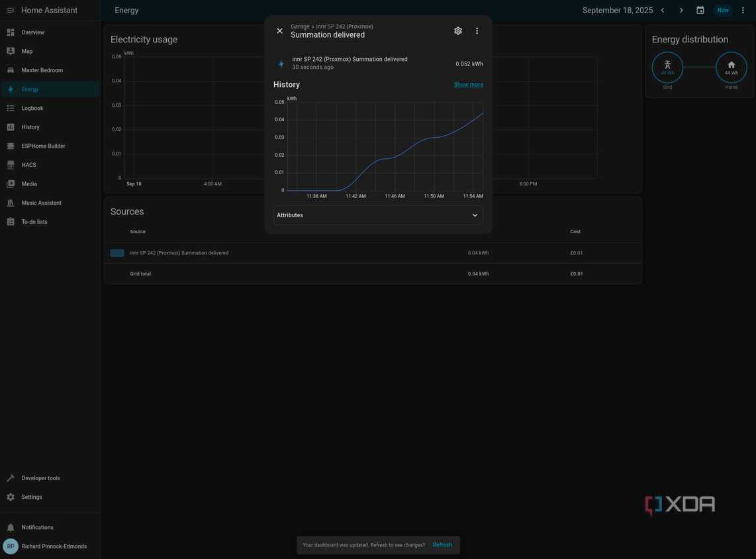Go to previous day with left arrow
The height and width of the screenshot is (559, 756).
(663, 10)
